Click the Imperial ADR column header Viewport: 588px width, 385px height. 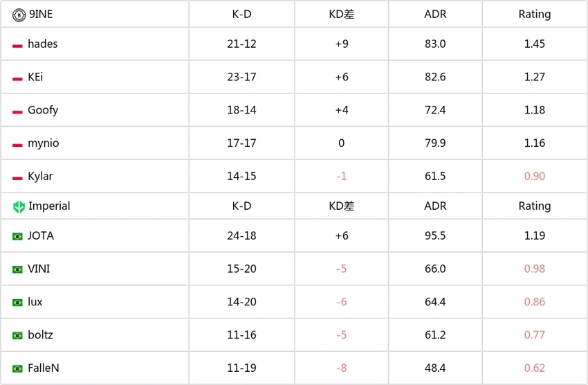click(435, 206)
